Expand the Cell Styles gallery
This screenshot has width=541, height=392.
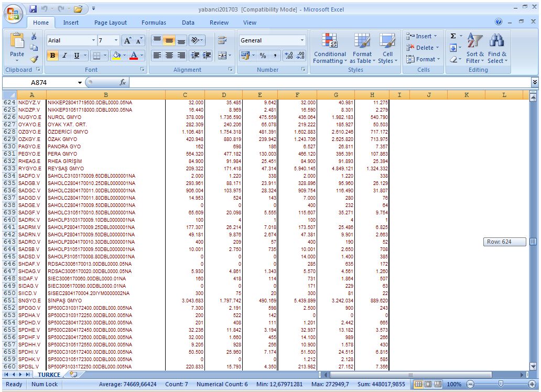pos(387,48)
